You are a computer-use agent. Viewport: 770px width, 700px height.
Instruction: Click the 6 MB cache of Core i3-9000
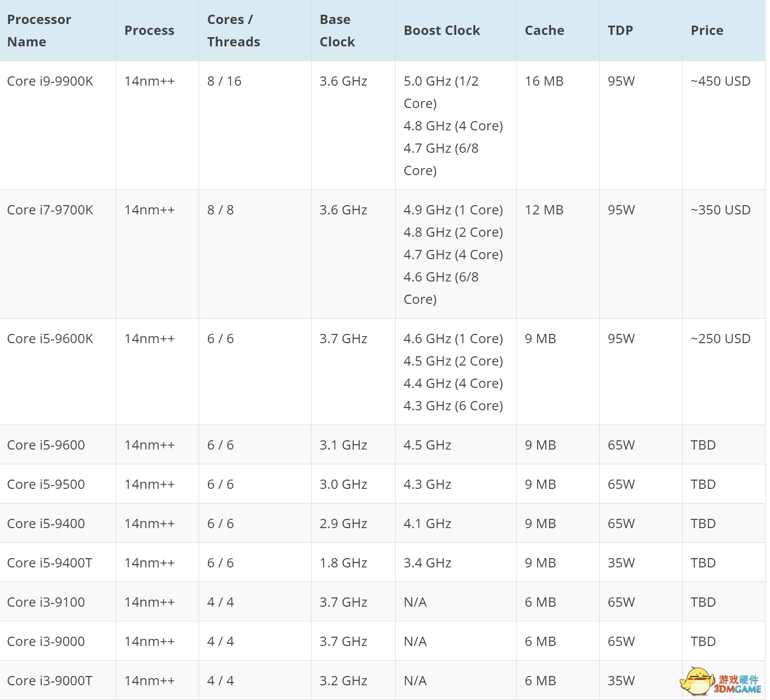pyautogui.click(x=540, y=642)
